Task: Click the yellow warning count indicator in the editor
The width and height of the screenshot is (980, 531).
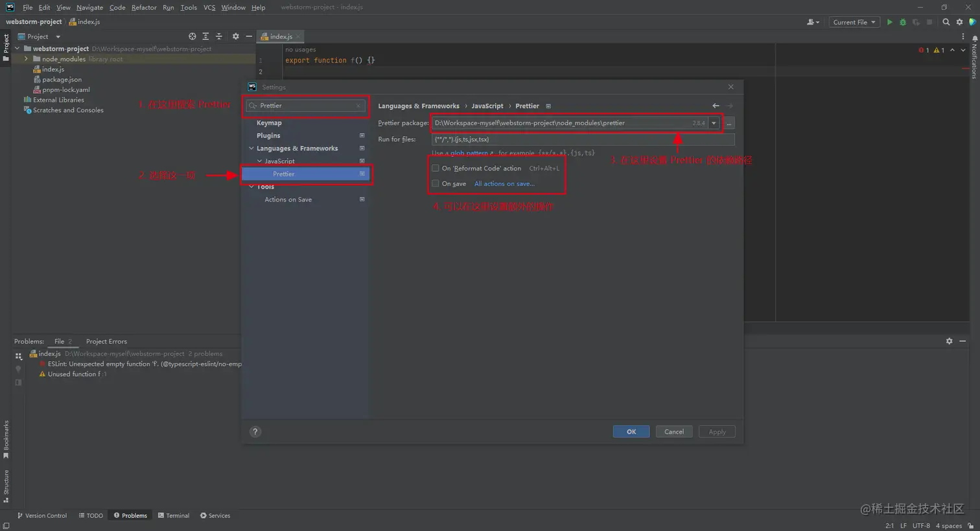Action: tap(939, 50)
